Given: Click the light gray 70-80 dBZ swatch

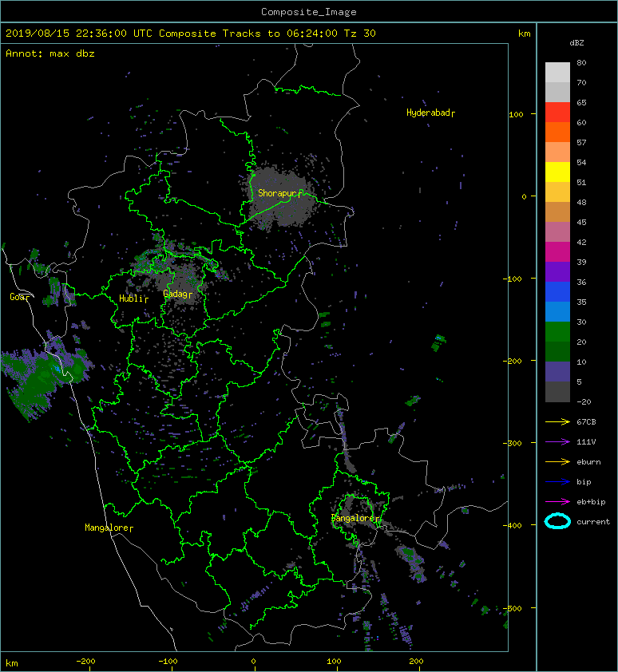Looking at the screenshot, I should coord(557,73).
